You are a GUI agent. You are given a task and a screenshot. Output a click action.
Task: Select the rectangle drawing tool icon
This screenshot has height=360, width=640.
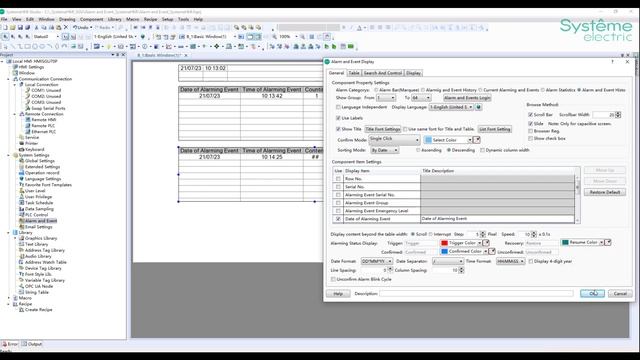coord(27,47)
